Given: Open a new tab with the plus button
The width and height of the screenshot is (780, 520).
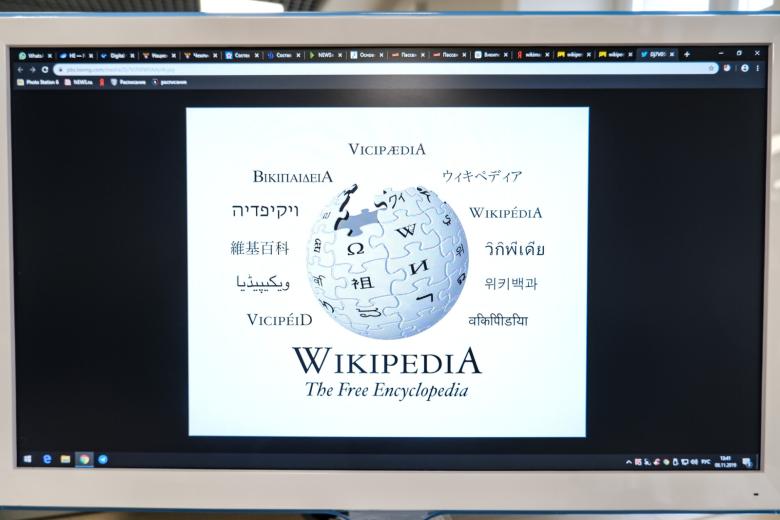Looking at the screenshot, I should coord(687,54).
